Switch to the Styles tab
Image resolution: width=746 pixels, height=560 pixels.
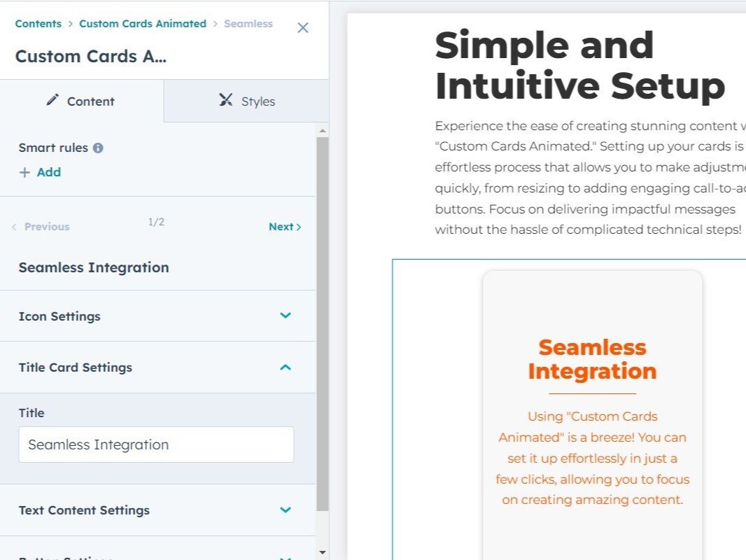[246, 100]
